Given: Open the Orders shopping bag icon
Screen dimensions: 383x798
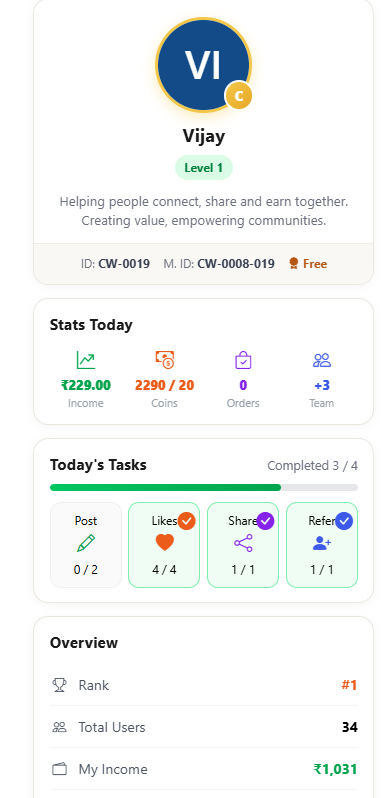Looking at the screenshot, I should coord(243,360).
